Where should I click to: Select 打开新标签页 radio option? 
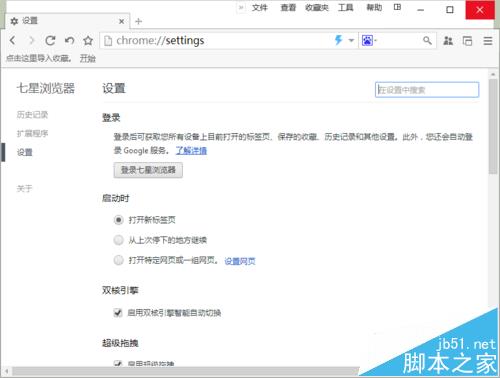[x=118, y=220]
